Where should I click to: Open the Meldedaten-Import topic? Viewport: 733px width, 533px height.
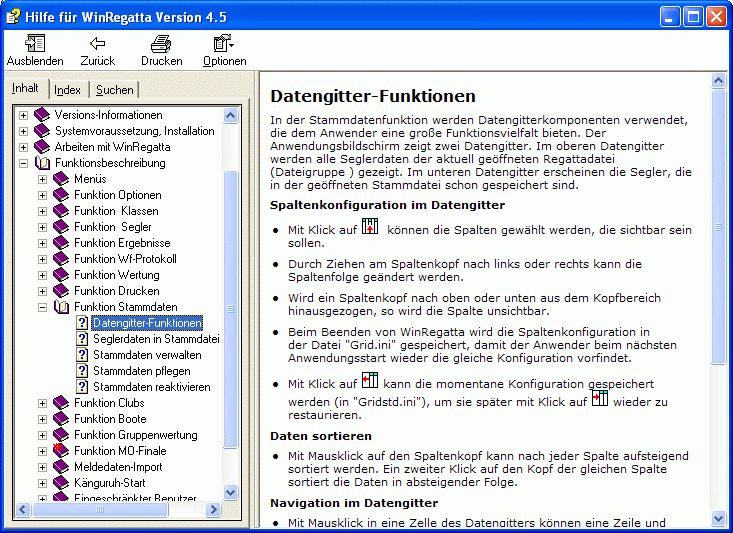(x=118, y=467)
